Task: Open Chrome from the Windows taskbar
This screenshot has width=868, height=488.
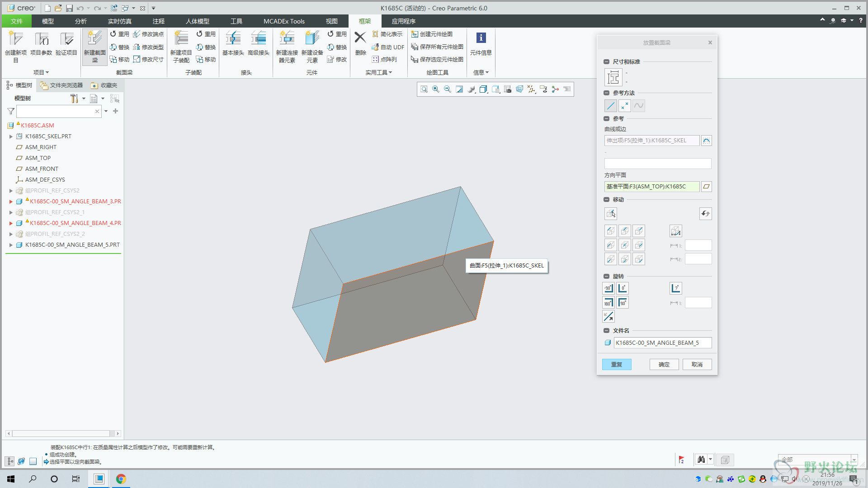Action: 121,479
